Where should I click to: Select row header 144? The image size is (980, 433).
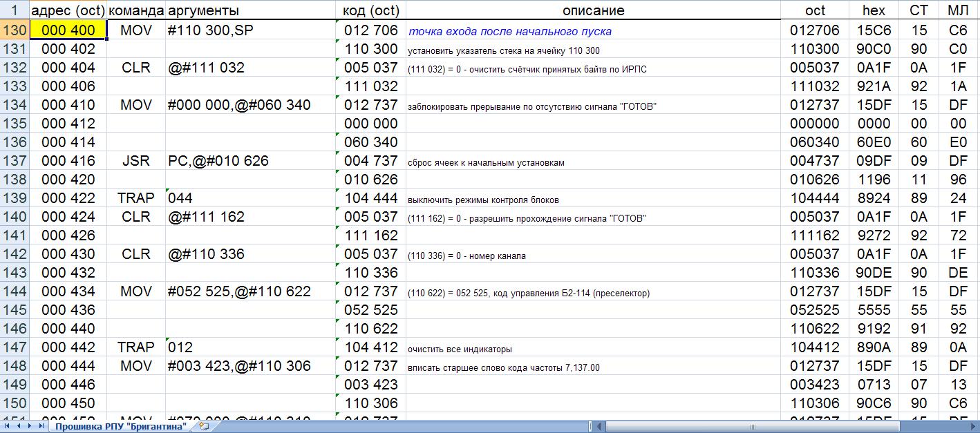pyautogui.click(x=15, y=291)
